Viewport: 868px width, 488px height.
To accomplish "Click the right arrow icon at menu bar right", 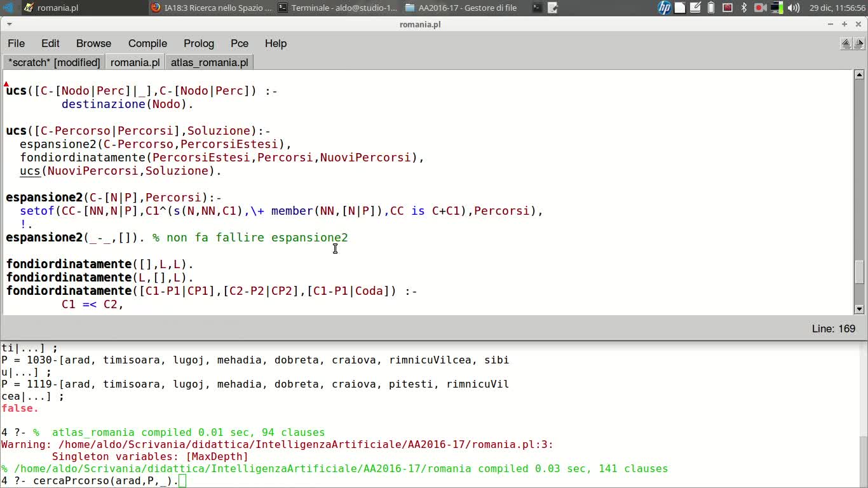I will pyautogui.click(x=859, y=44).
